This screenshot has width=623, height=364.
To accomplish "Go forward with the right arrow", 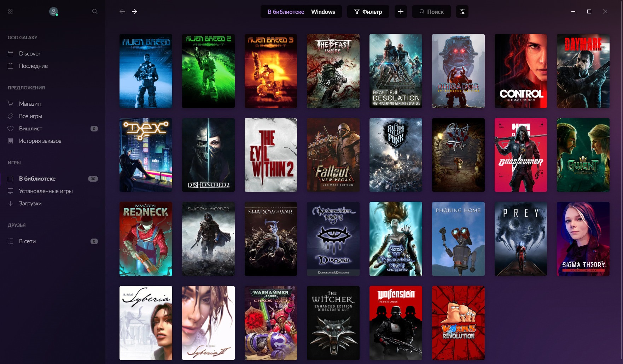I will click(x=135, y=12).
